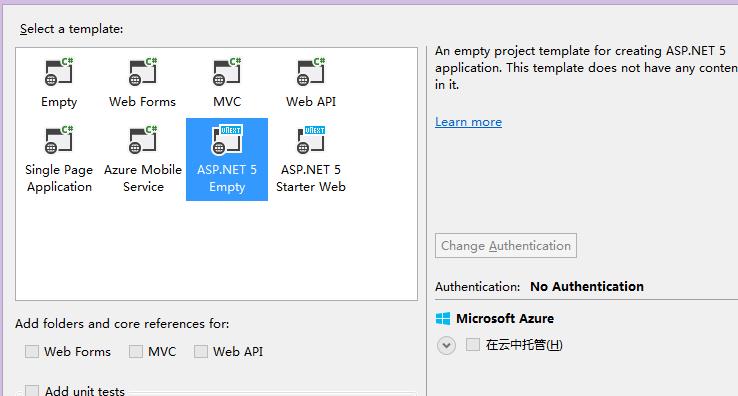Image resolution: width=738 pixels, height=396 pixels.
Task: Click the ASP.NET 5 Empty template icon
Action: [227, 139]
